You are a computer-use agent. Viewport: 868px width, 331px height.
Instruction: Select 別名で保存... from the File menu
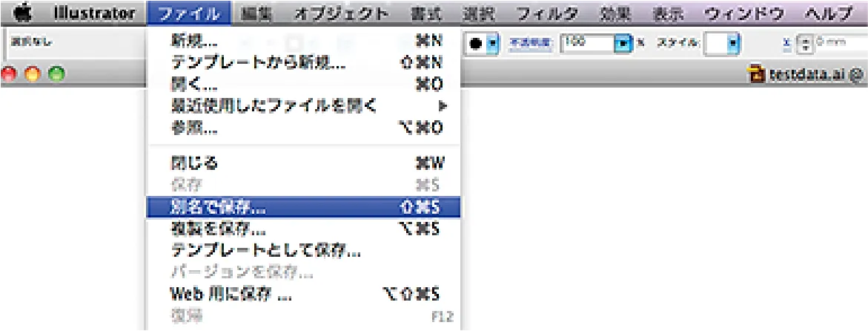click(x=303, y=207)
